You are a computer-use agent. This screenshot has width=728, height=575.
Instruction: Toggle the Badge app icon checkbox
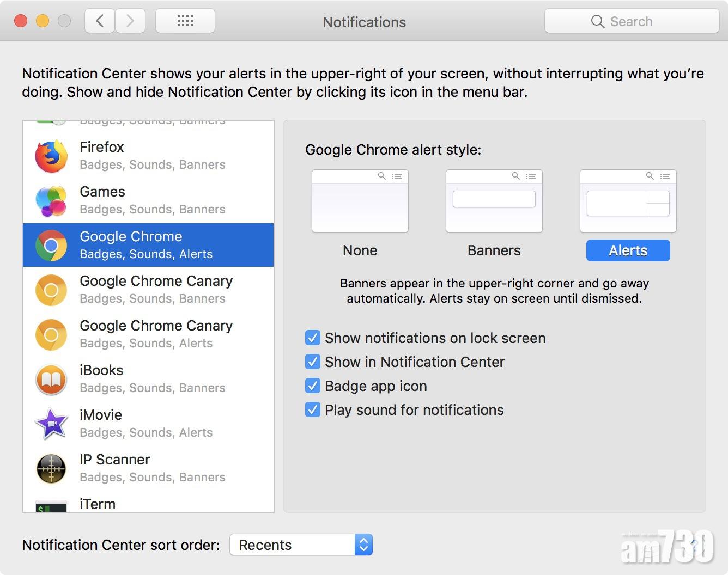313,386
